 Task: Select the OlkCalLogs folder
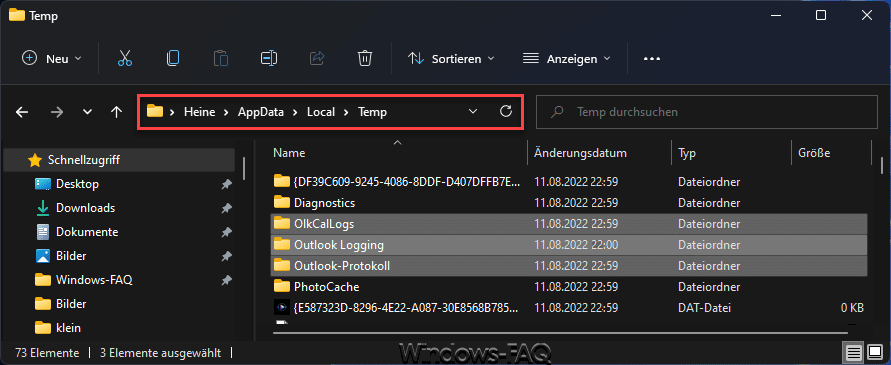[569, 223]
